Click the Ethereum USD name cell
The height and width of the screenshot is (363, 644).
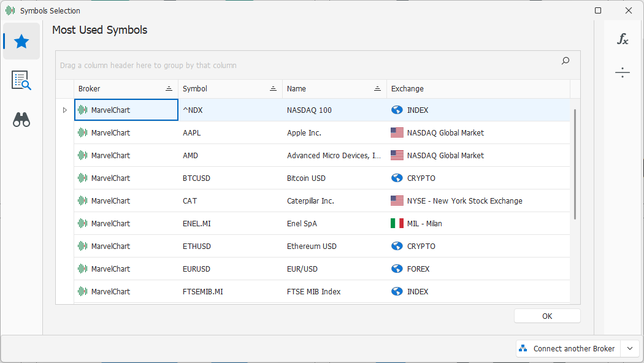335,246
